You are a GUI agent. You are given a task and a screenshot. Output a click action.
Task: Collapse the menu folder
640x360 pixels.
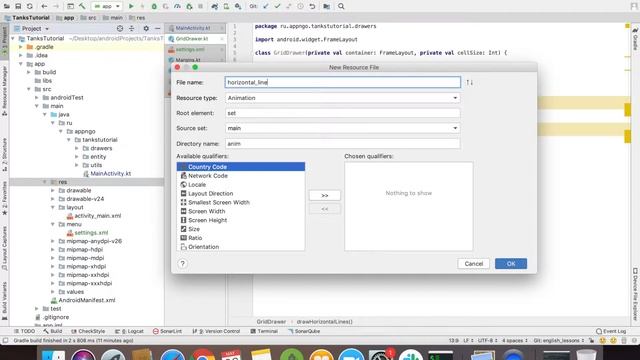pos(53,224)
